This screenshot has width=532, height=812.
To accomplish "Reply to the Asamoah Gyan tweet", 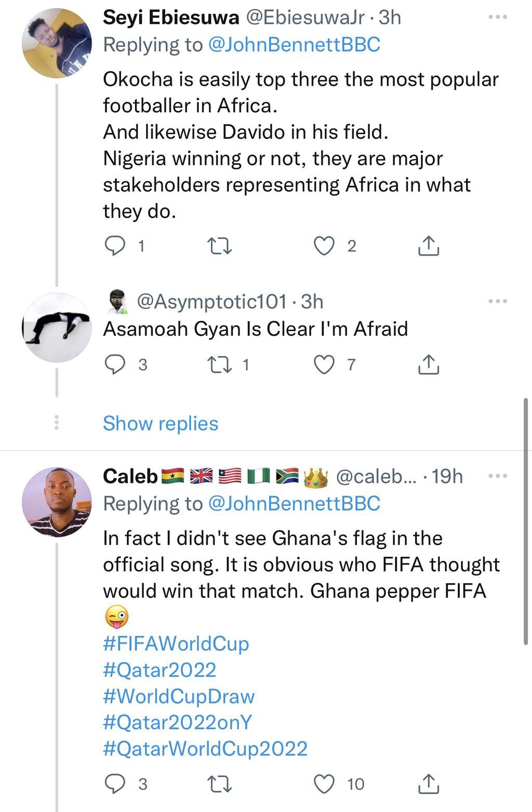I will (x=115, y=364).
